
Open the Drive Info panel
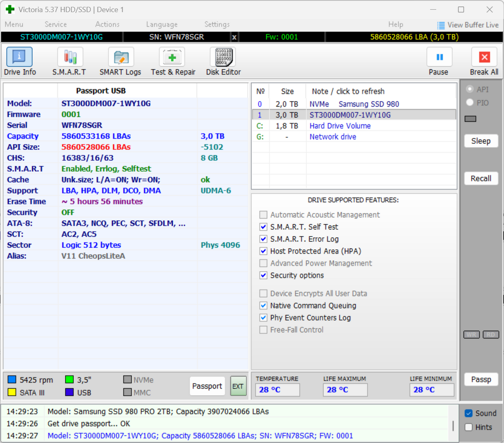[19, 62]
